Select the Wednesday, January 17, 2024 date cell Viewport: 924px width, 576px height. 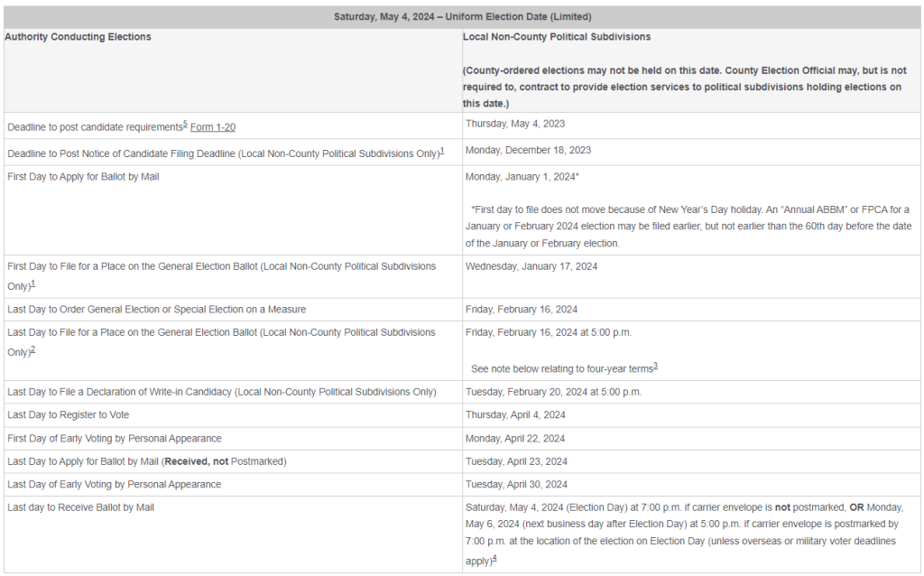(x=531, y=266)
